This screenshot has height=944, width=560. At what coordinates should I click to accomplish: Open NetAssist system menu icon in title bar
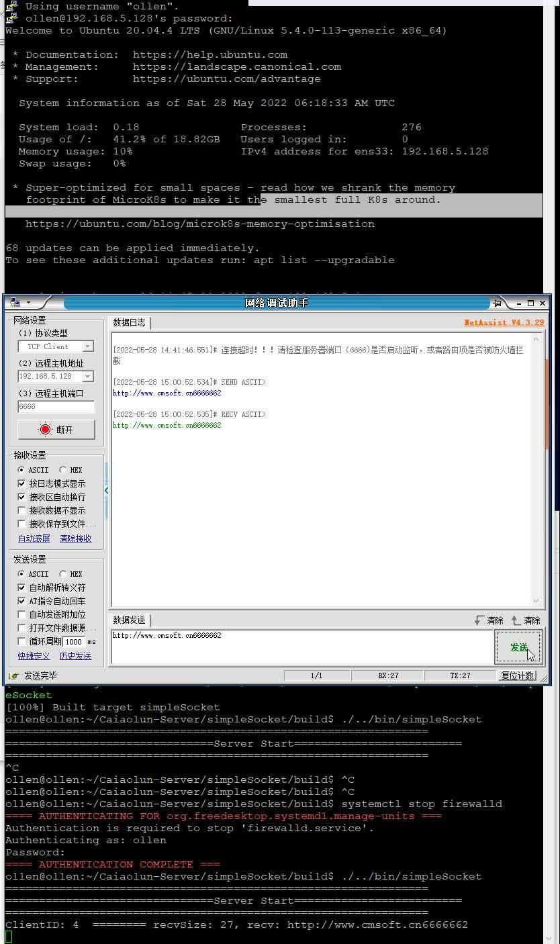point(15,303)
